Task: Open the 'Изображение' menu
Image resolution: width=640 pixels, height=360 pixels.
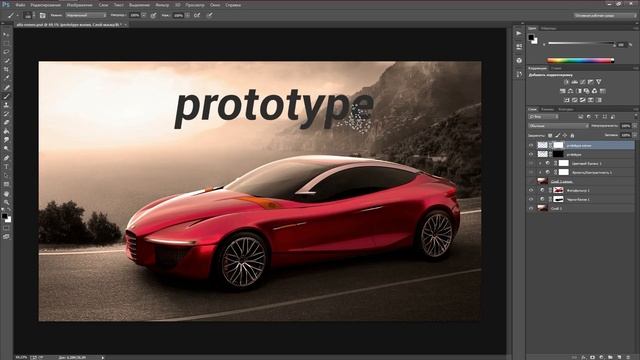Action: 79,5
